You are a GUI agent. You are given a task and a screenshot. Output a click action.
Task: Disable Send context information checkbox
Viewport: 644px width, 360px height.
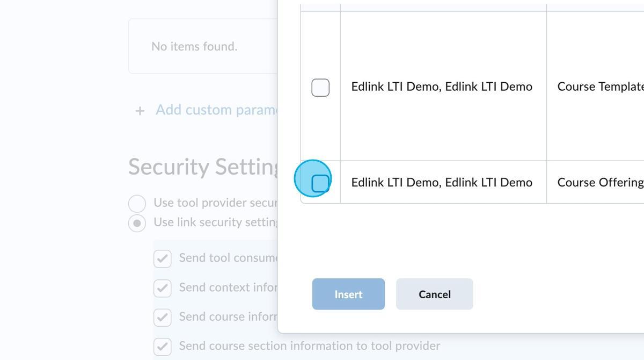[x=163, y=288]
